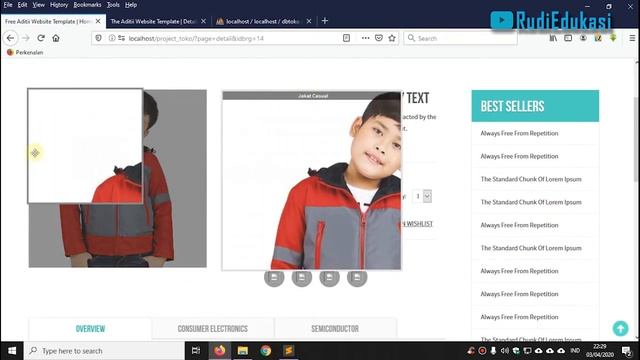
Task: Bookmark this page with the star icon
Action: click(392, 38)
